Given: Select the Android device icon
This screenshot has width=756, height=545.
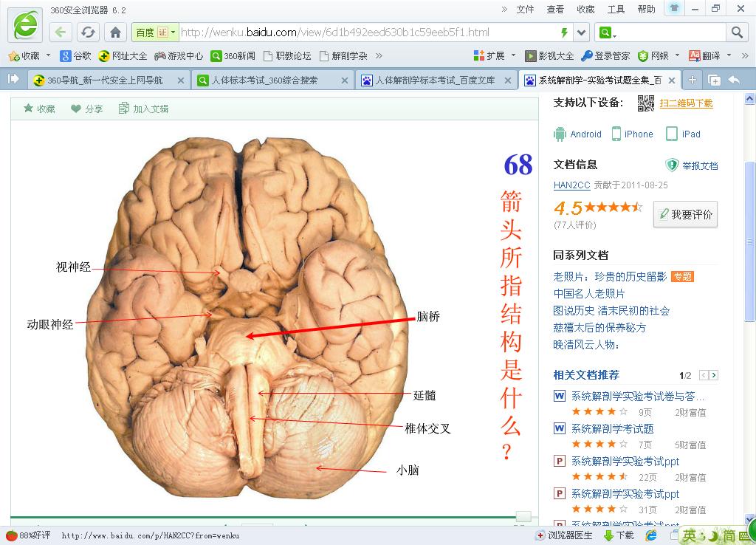Looking at the screenshot, I should 560,134.
